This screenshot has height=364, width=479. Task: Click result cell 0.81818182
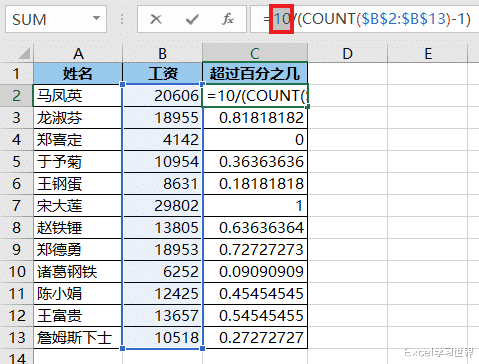click(x=255, y=118)
